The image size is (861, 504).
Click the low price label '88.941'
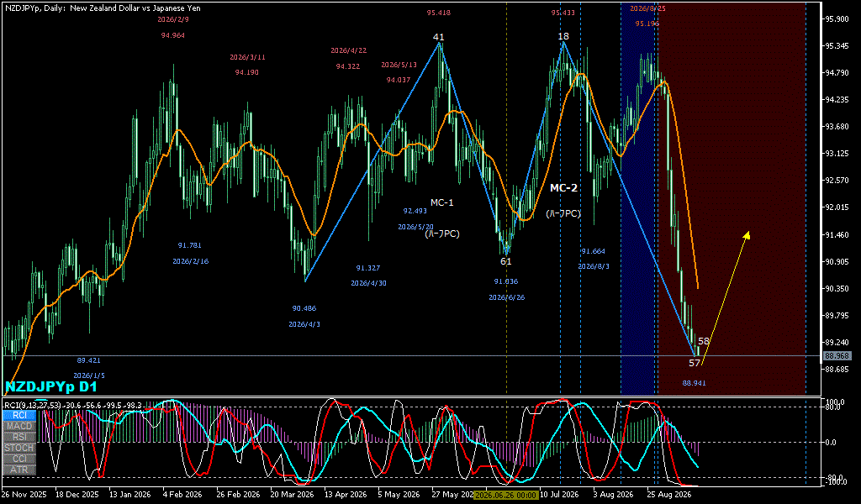[694, 383]
